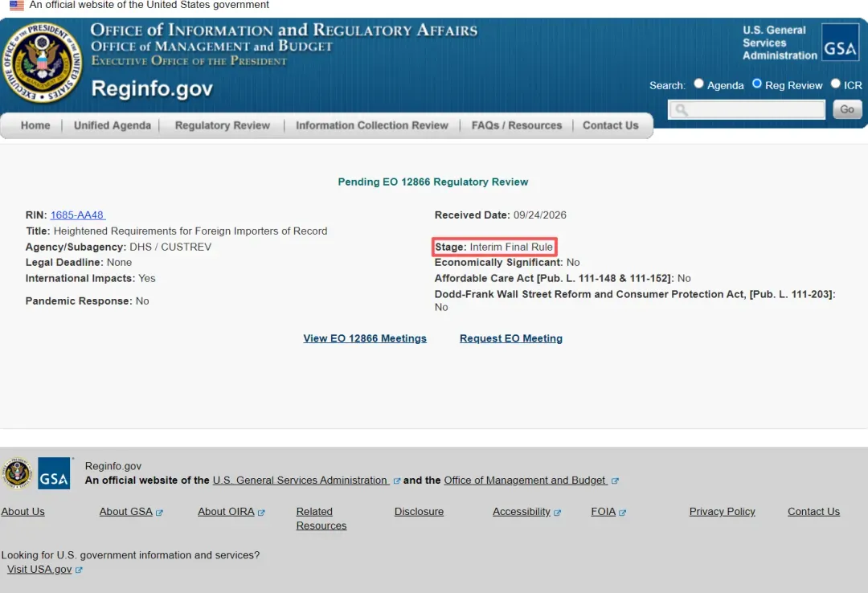
Task: Open About Us footer link
Action: [x=23, y=512]
